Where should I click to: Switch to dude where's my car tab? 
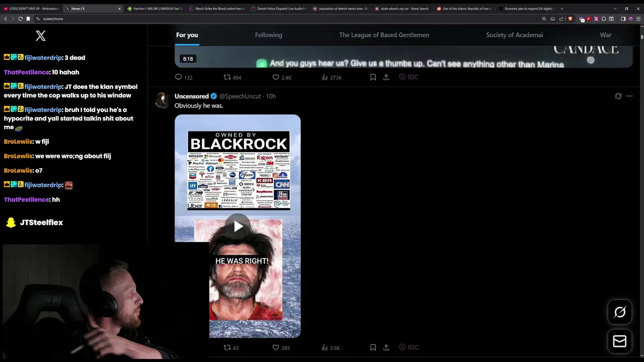click(x=402, y=9)
